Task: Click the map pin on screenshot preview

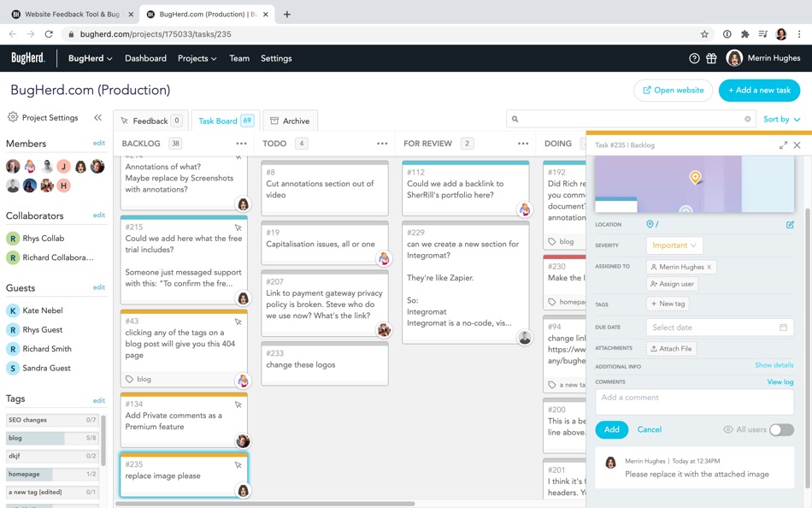Action: pyautogui.click(x=695, y=178)
